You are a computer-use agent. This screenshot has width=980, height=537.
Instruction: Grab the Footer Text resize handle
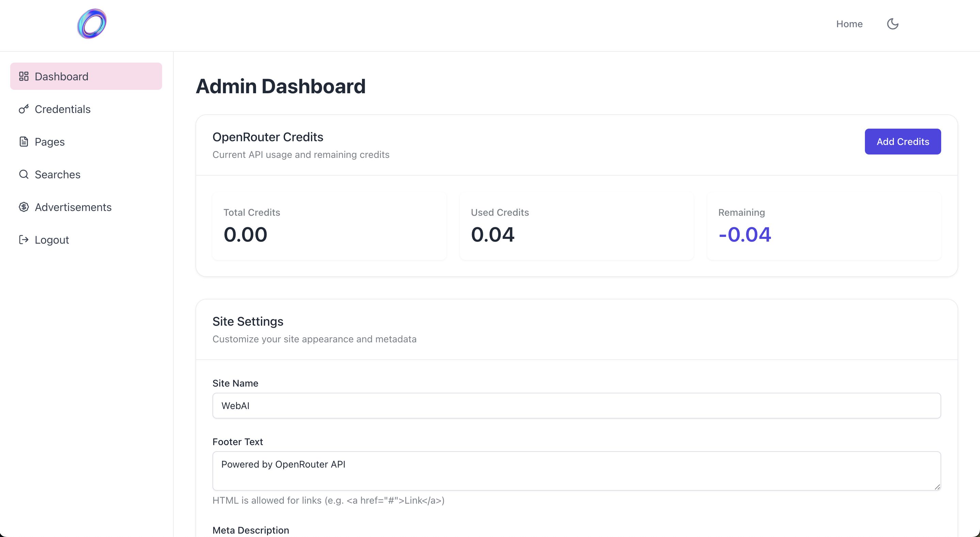937,487
